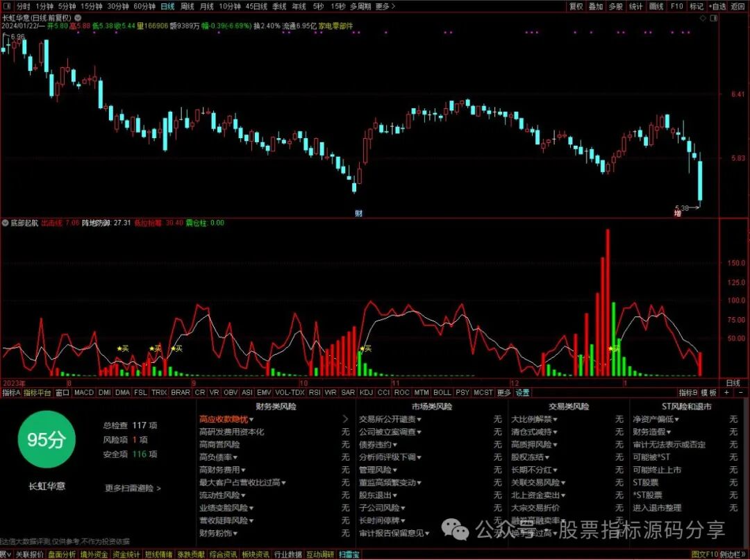Select the 多周期 multi-period tab
Image resolution: width=750 pixels, height=560 pixels.
point(360,6)
